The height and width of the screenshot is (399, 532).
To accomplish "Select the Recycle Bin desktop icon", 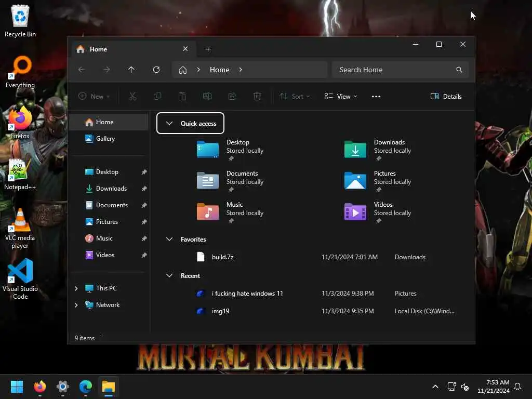I will [20, 21].
